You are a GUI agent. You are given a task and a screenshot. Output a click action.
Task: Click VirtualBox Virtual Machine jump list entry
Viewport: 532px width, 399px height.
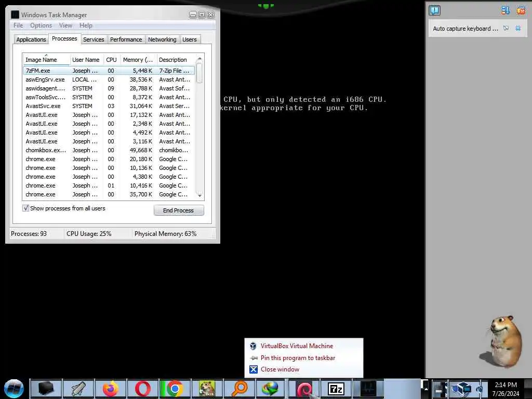point(303,345)
